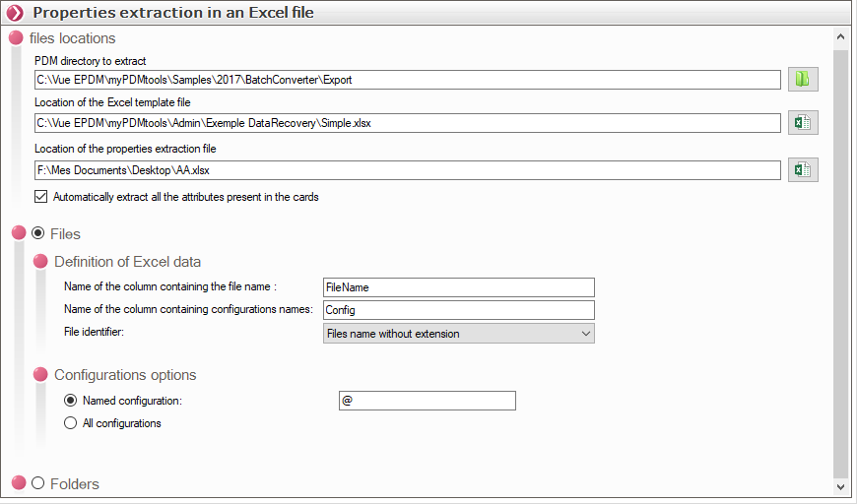
Task: Click the PDM directory to extract path field
Action: [x=407, y=80]
